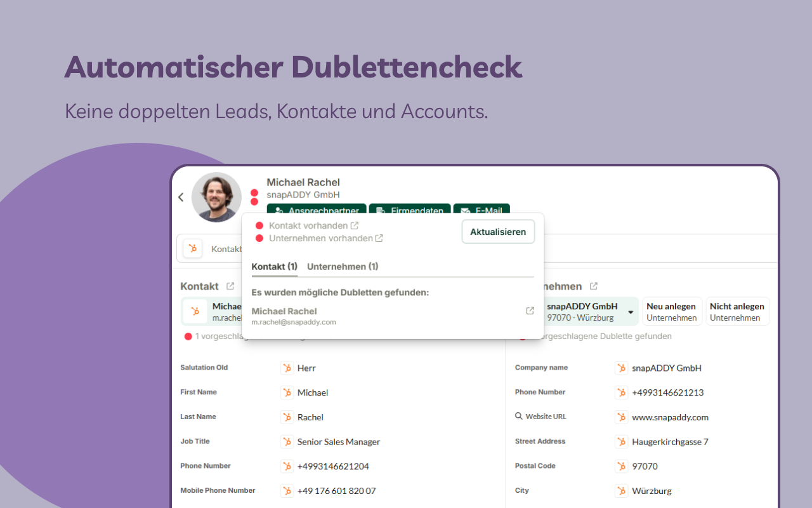The image size is (812, 508).
Task: Click the HubSpot icon beside Haugerkirchgasse 7
Action: (x=622, y=441)
